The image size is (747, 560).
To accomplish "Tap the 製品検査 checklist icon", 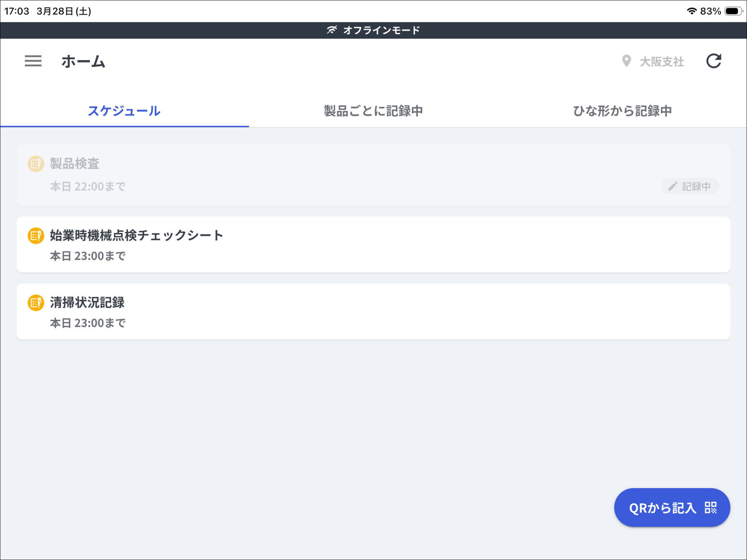I will click(36, 164).
